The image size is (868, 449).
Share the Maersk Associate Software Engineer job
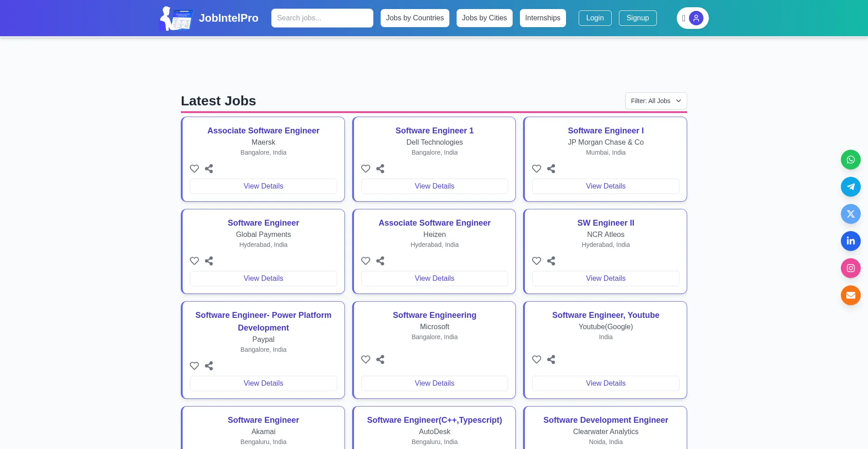coord(209,169)
